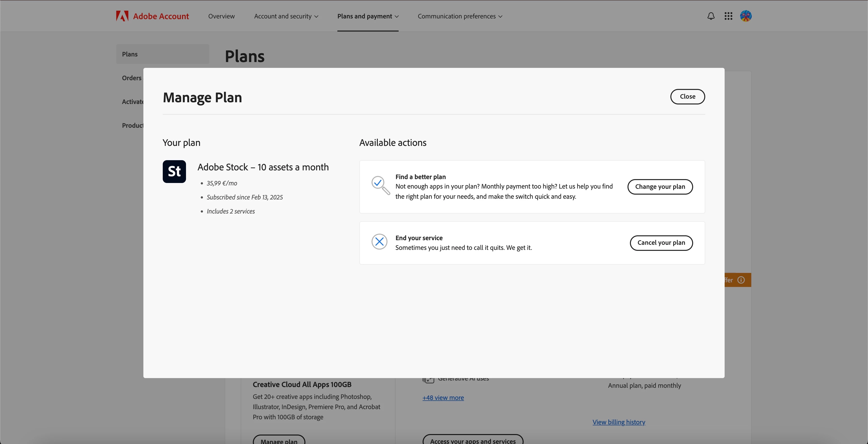The width and height of the screenshot is (868, 444).
Task: Open the user profile avatar
Action: [745, 16]
